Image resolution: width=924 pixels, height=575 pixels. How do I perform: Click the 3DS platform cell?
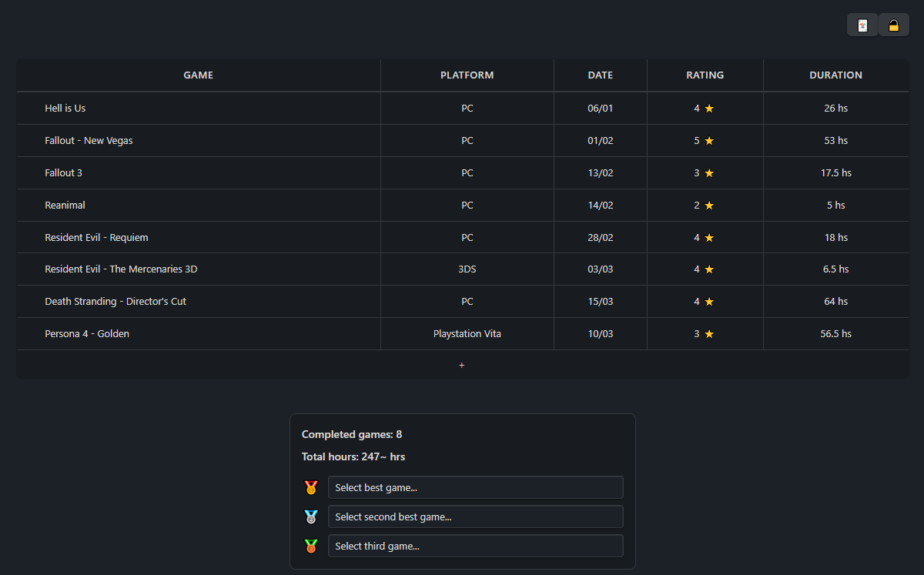[x=467, y=269]
